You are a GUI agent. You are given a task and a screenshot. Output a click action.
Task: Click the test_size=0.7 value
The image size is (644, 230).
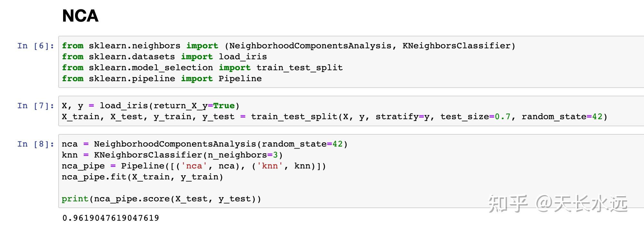click(475, 117)
